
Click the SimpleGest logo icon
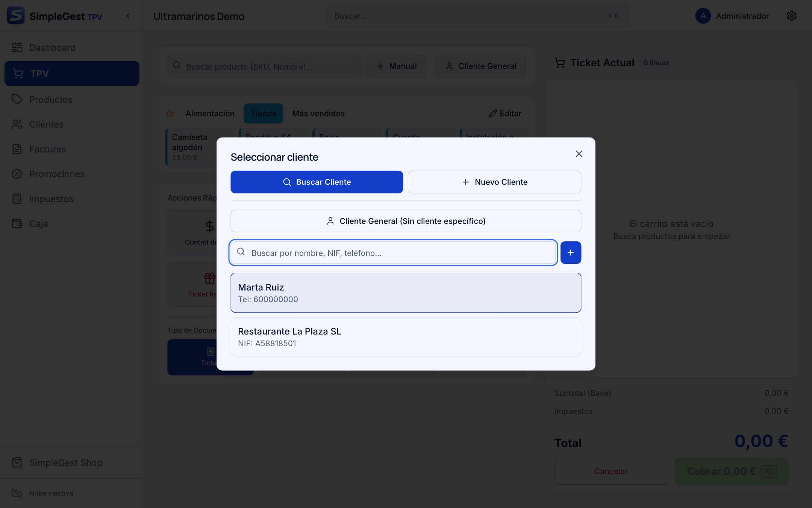coord(16,16)
